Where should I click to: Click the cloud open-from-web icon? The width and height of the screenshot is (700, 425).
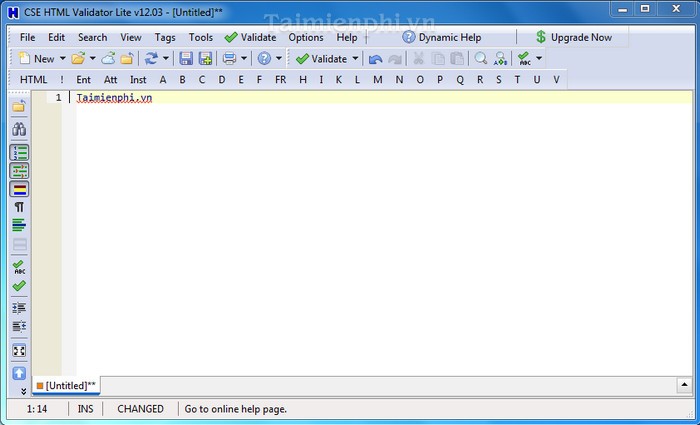tap(108, 58)
